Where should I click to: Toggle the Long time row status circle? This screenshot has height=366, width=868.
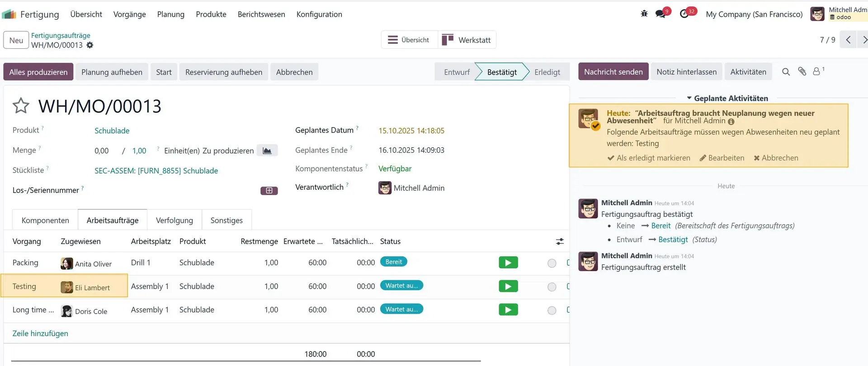tap(552, 310)
